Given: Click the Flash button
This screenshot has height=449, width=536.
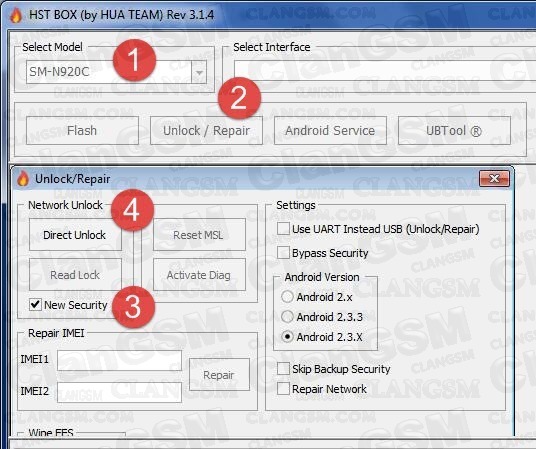Looking at the screenshot, I should (x=82, y=131).
